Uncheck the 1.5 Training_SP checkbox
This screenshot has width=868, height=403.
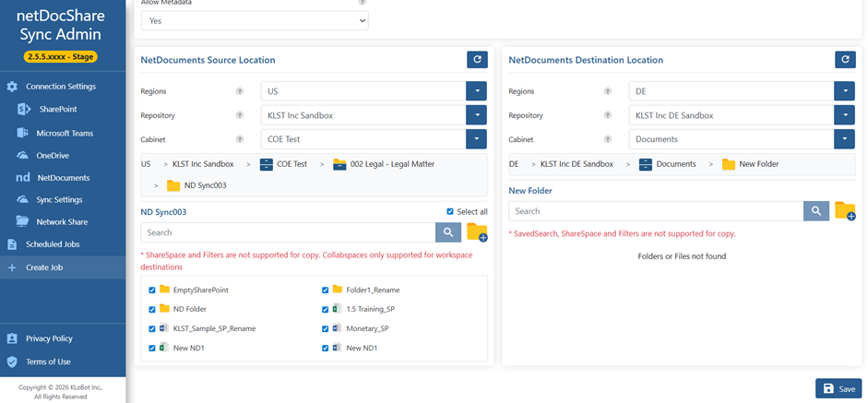tap(326, 310)
